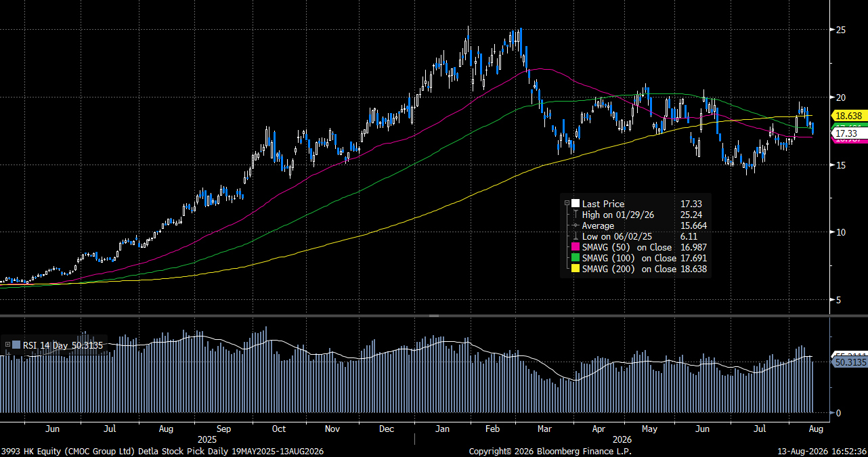868x457 pixels.
Task: Select the 'Last Price' legend label
Action: pyautogui.click(x=603, y=203)
